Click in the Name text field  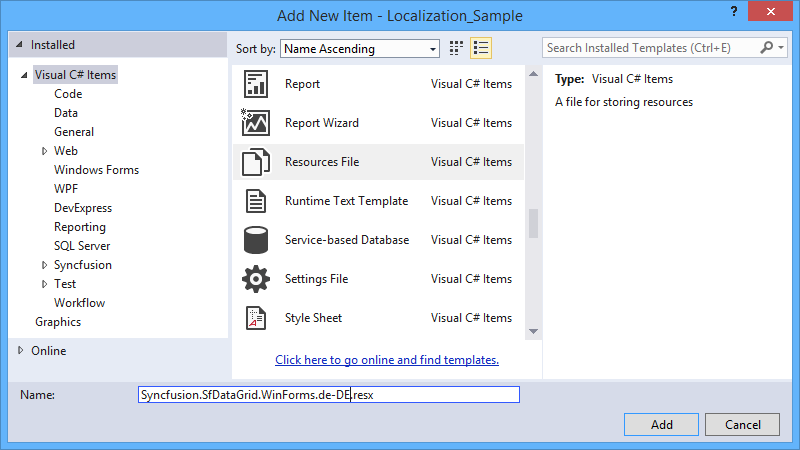tap(329, 395)
